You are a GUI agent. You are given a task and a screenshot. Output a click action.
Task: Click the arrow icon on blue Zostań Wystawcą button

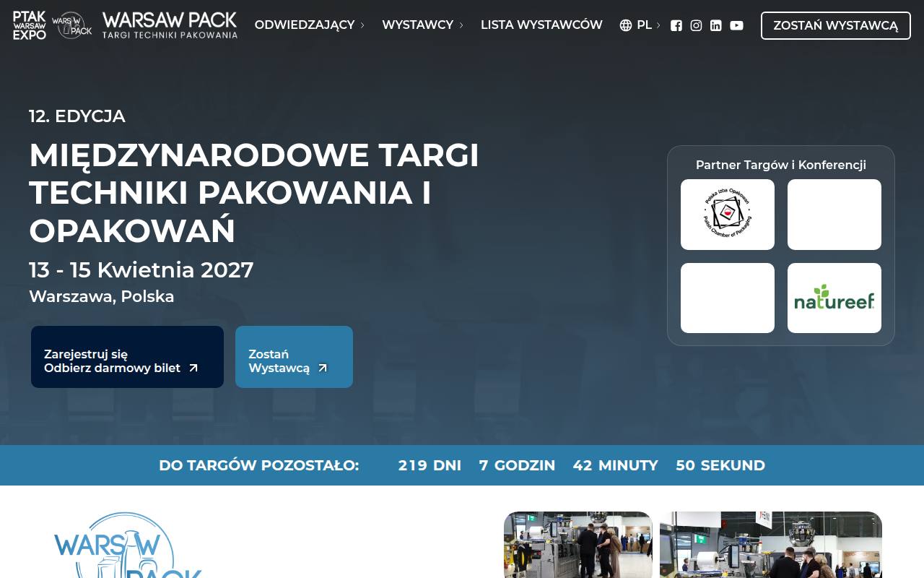323,368
